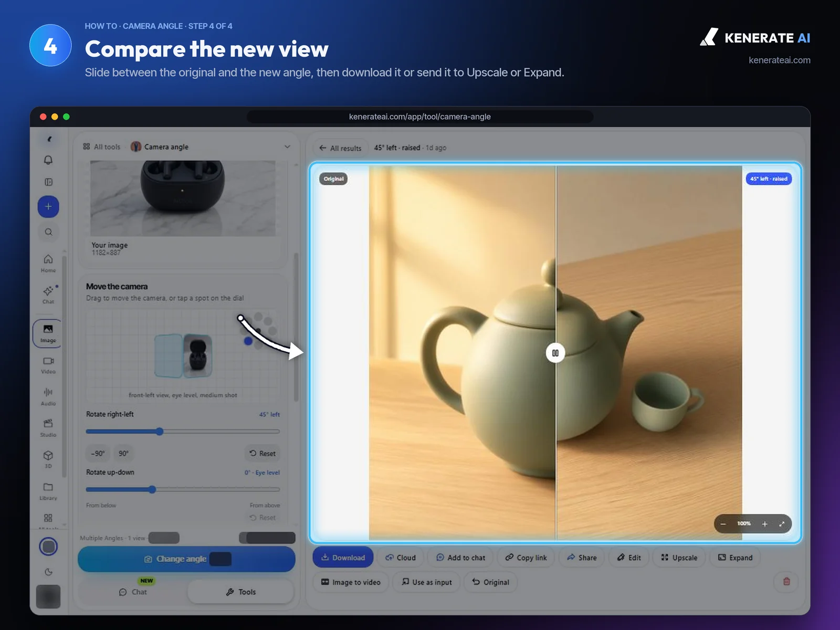Click the 45° left raised badge
The image size is (840, 630).
tap(769, 179)
